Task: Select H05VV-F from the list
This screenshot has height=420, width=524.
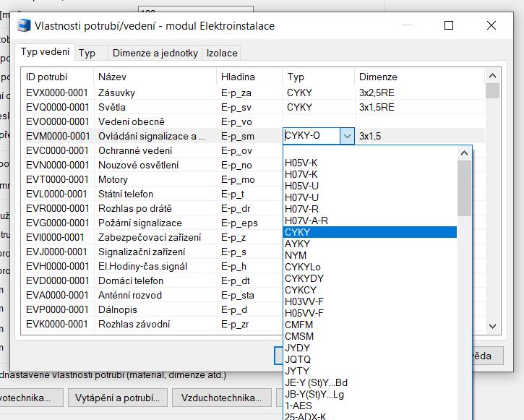Action: point(369,313)
